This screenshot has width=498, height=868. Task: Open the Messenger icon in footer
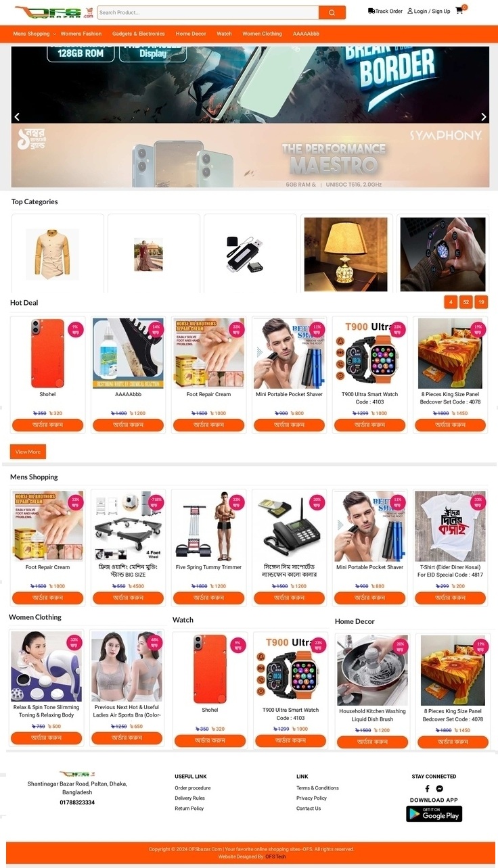[x=440, y=788]
